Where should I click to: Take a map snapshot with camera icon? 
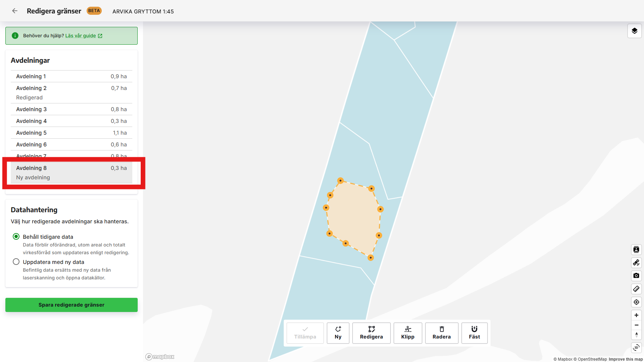click(x=636, y=276)
